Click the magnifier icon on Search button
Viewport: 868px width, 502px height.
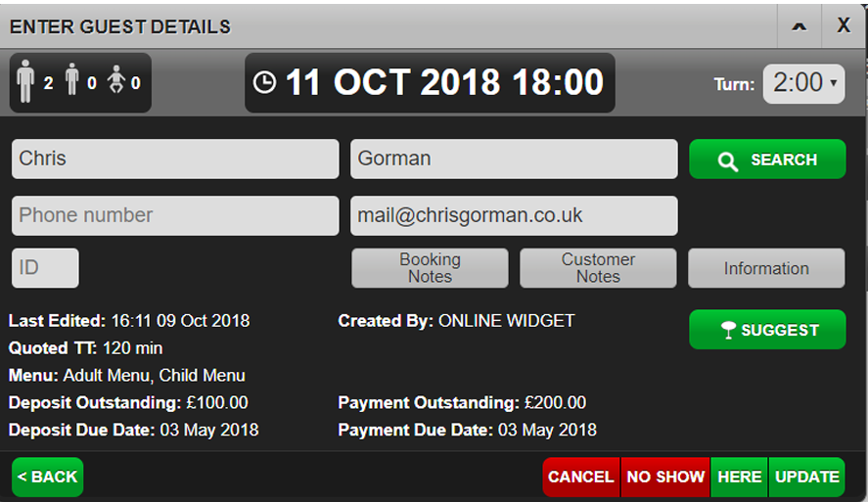728,160
